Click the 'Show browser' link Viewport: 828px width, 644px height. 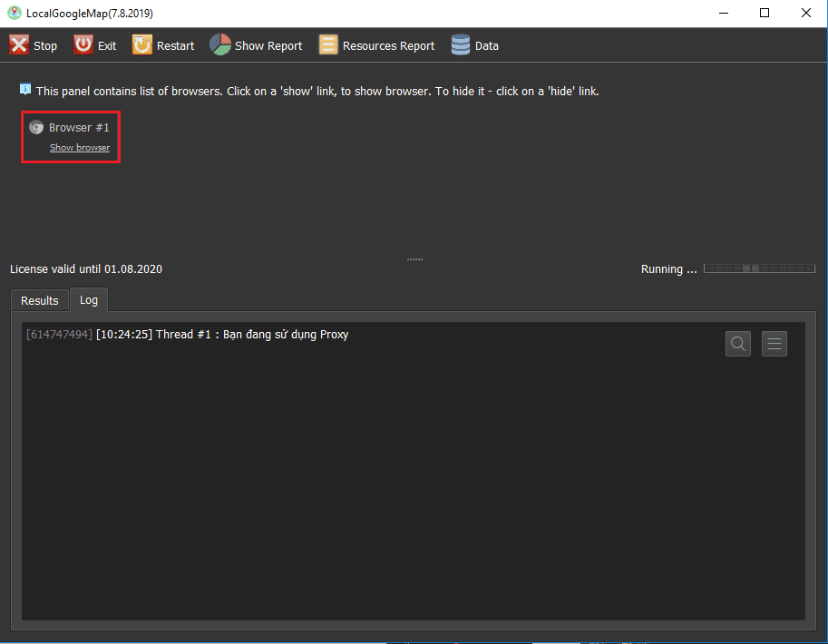[x=80, y=148]
